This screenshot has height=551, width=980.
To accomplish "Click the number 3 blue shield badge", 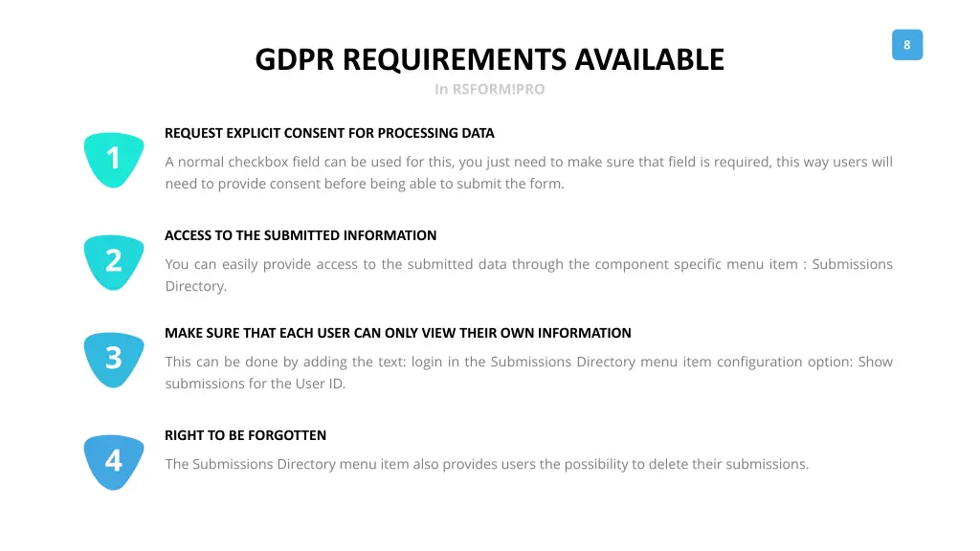I will (114, 359).
